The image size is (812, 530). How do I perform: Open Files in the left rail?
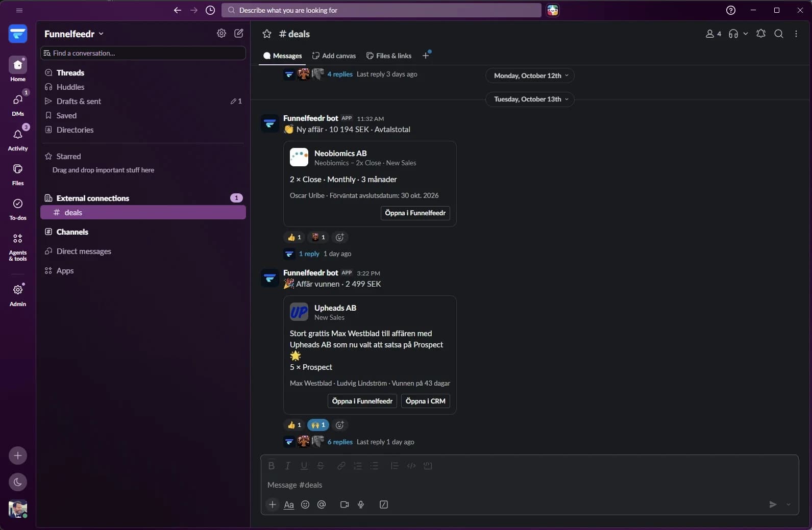tap(18, 173)
